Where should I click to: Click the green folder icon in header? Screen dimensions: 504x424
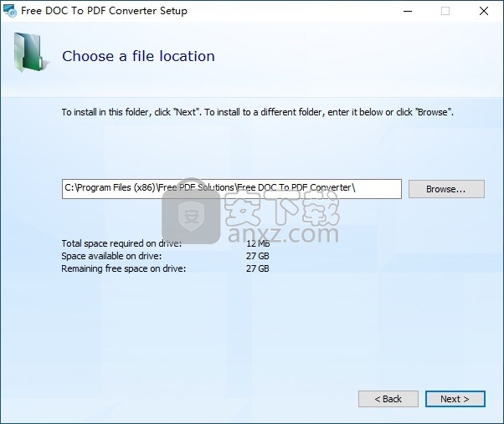pos(30,53)
